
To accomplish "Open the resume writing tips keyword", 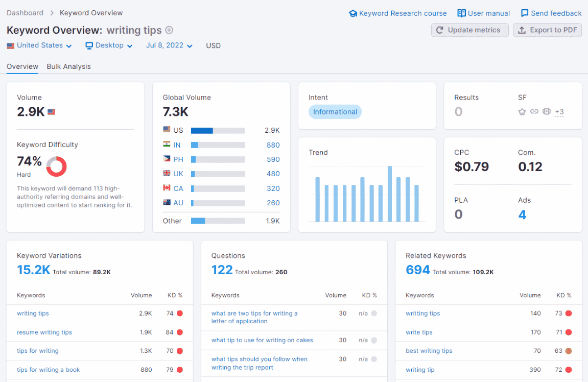I will pos(44,332).
